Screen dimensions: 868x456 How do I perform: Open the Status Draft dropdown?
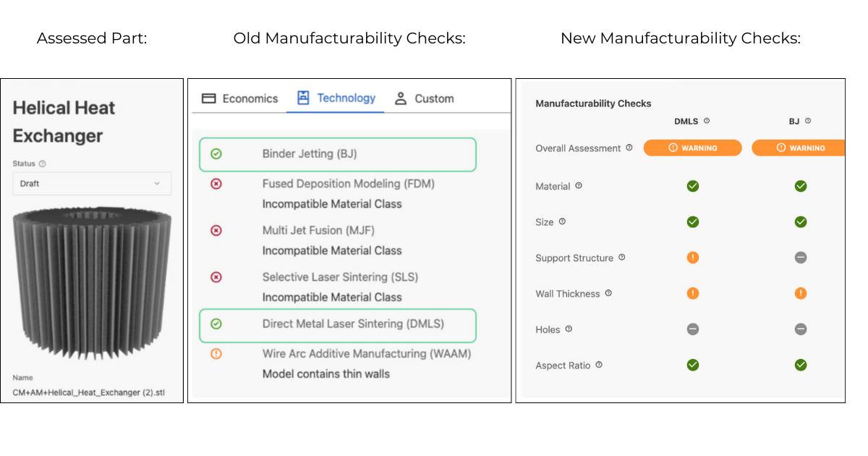coord(92,184)
